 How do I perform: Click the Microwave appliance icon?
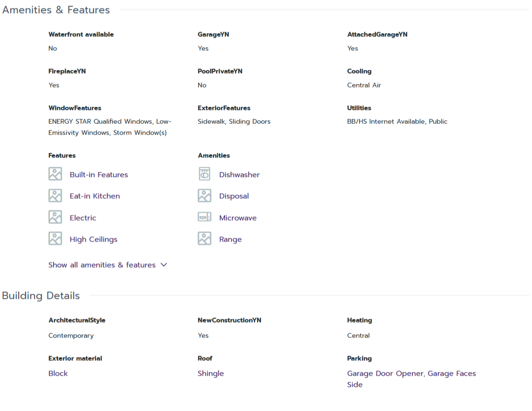[x=205, y=217]
